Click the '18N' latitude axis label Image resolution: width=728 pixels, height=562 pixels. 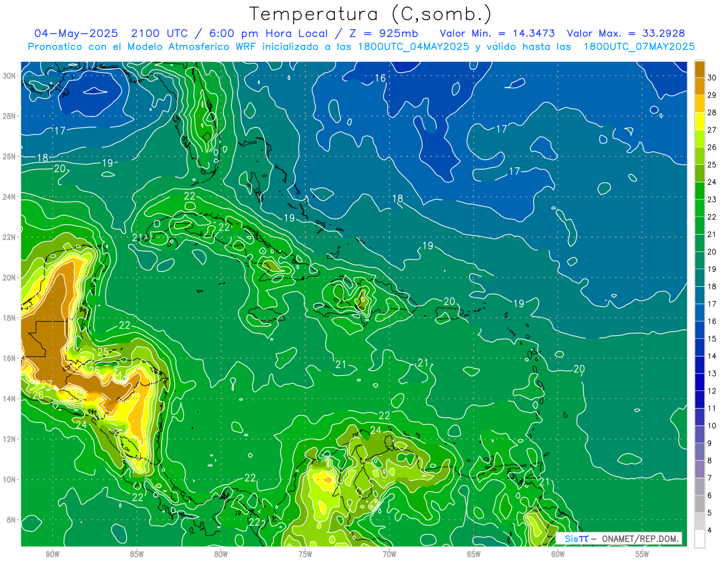[x=10, y=318]
